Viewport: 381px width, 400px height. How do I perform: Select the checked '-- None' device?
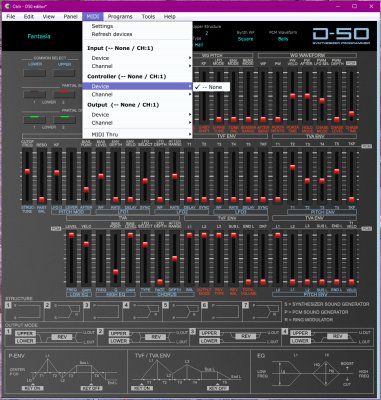tap(211, 87)
